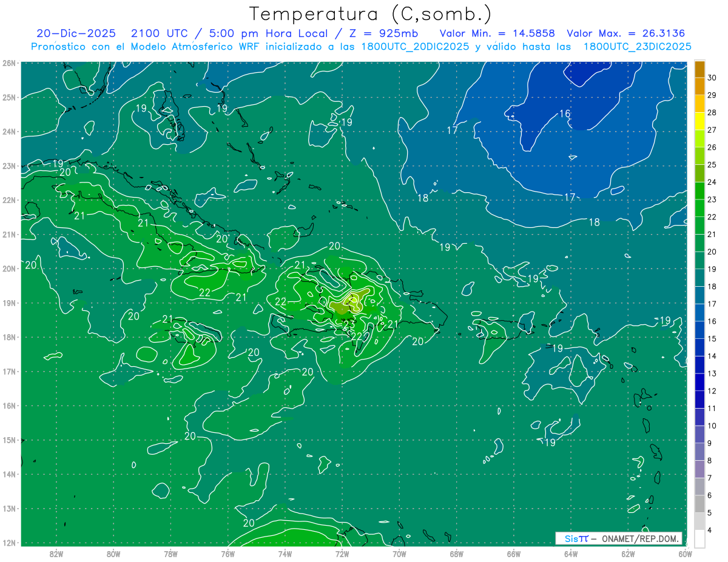Click the yellow swatch beside 27 on color scale
This screenshot has height=562, width=728.
(699, 121)
